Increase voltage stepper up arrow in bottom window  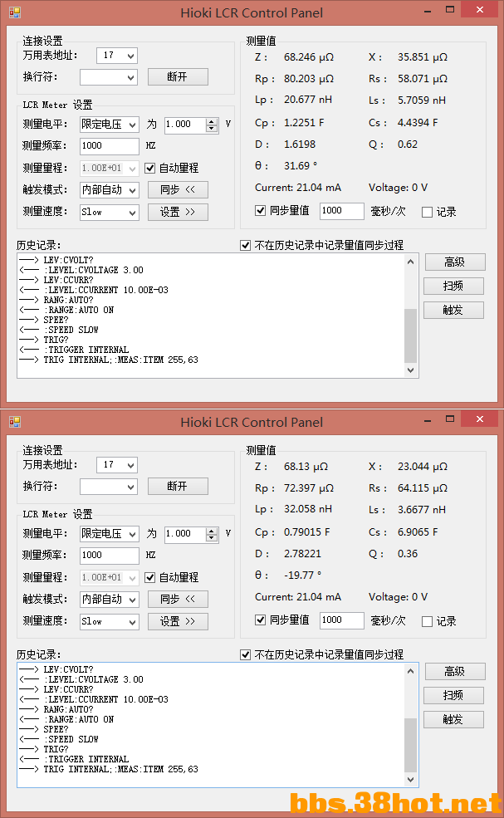211,531
